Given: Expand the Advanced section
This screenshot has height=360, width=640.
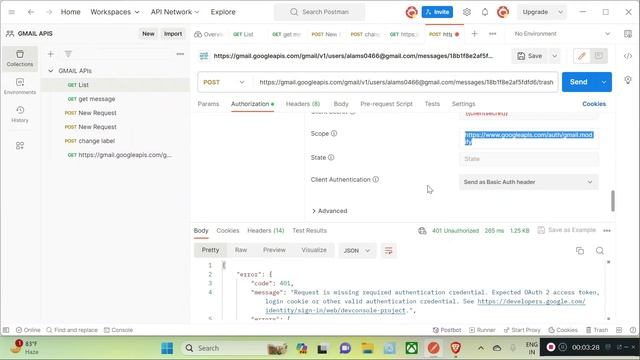Looking at the screenshot, I should click(329, 211).
